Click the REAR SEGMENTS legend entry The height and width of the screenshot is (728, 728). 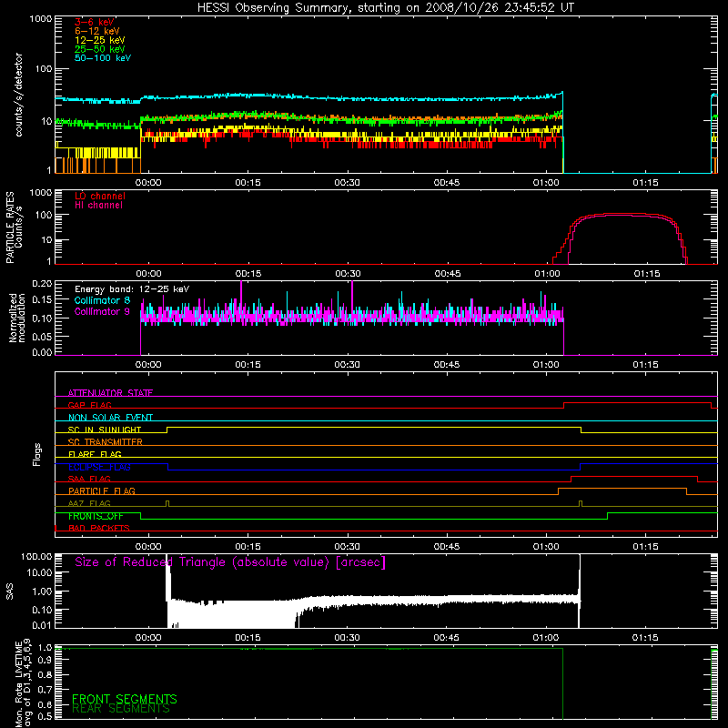(x=121, y=709)
